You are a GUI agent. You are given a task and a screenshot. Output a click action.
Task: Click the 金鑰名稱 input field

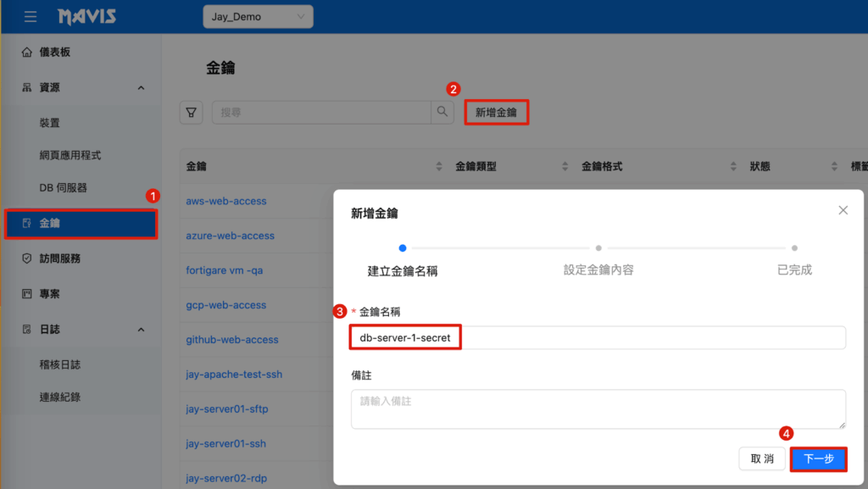[x=598, y=338]
